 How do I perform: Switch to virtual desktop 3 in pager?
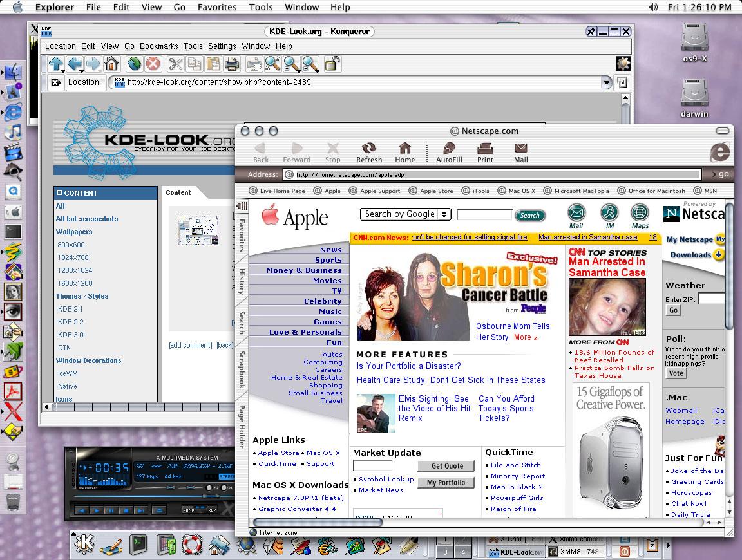[445, 552]
